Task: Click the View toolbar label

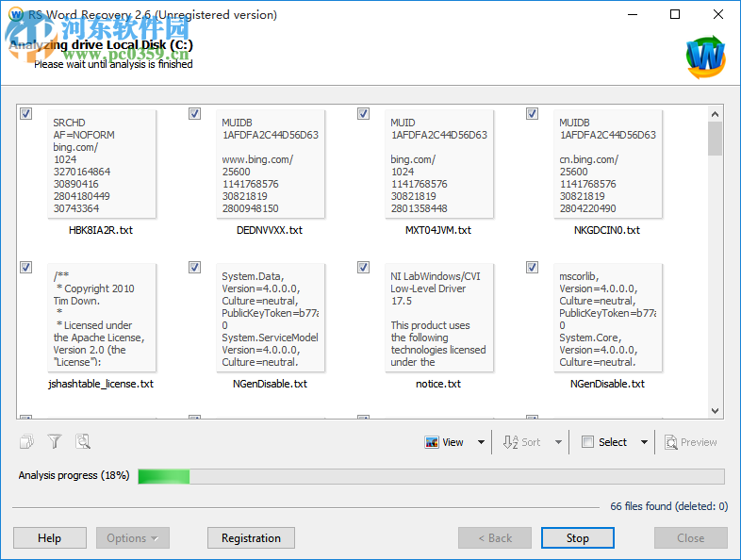Action: pyautogui.click(x=453, y=442)
